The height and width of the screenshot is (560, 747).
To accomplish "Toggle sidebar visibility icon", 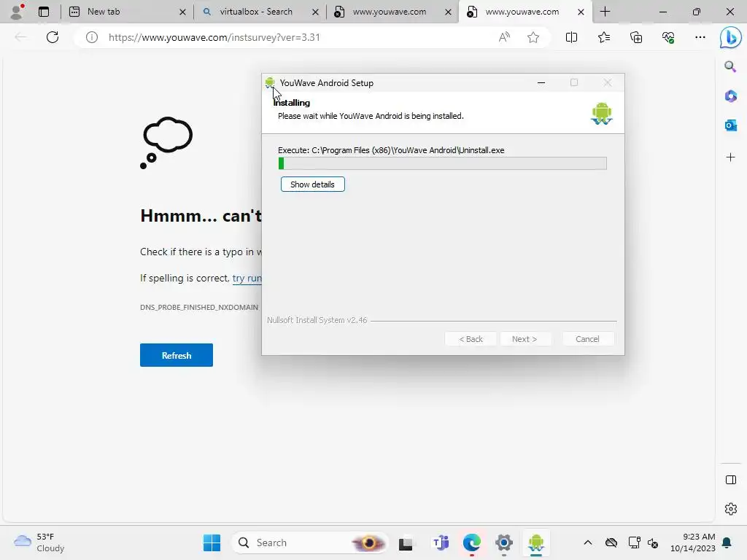I will [x=730, y=480].
